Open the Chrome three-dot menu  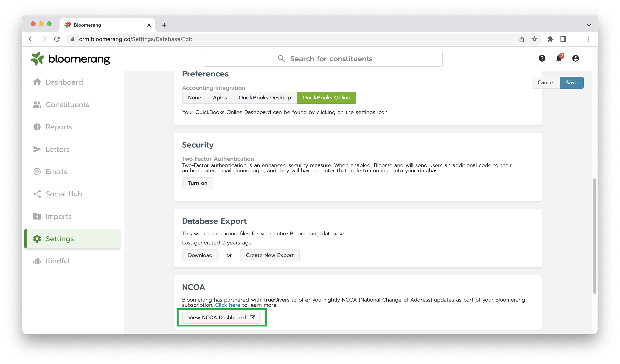point(589,39)
